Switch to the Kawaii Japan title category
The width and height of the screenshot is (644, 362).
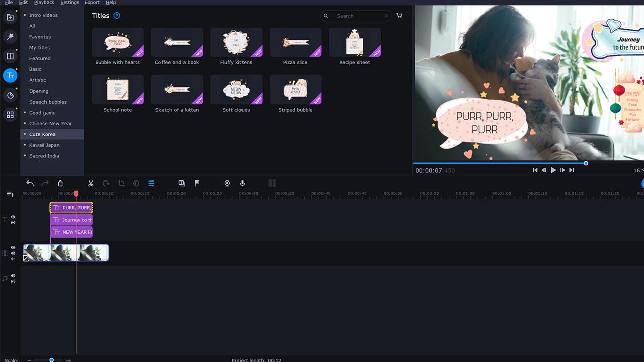pyautogui.click(x=44, y=145)
